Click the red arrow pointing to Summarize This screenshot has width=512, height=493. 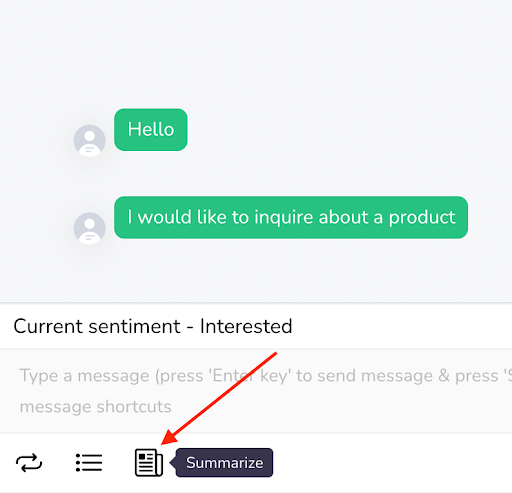219,398
